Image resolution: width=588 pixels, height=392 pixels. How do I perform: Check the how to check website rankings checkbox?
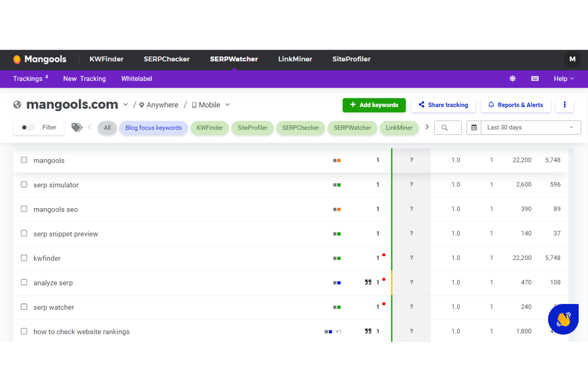coord(24,331)
